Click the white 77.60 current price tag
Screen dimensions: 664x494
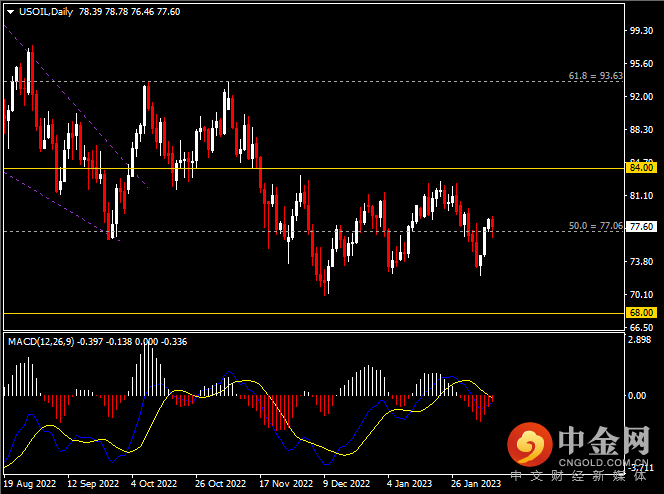click(640, 227)
